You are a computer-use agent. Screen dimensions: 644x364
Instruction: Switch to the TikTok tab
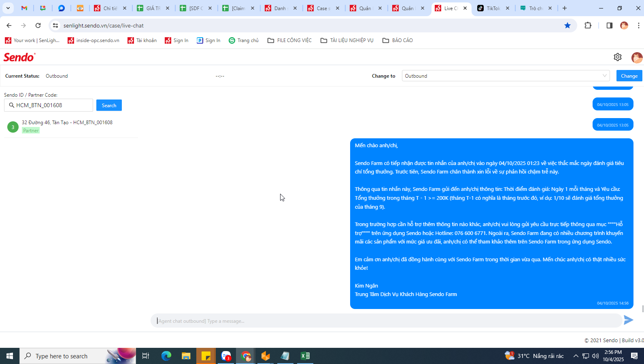(x=493, y=8)
